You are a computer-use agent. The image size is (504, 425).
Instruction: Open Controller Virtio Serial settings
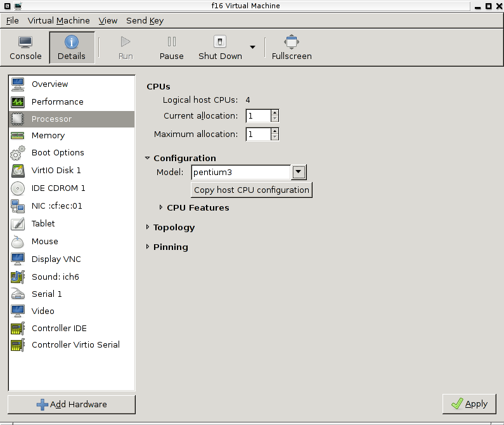75,344
